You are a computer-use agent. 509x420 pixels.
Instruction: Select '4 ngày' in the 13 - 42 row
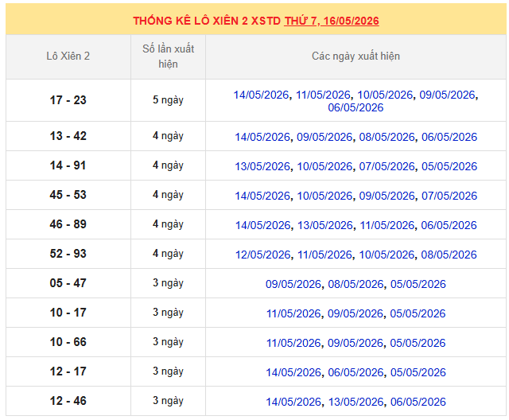point(168,136)
